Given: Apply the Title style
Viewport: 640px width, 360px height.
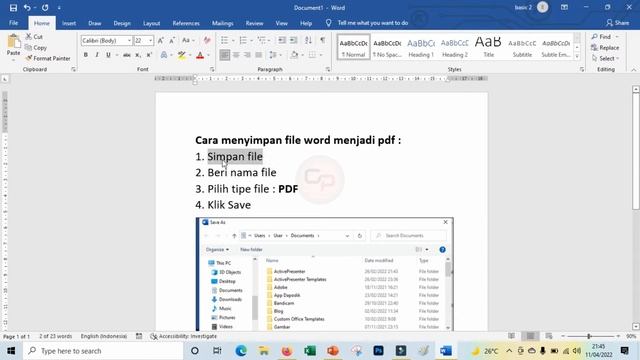Looking at the screenshot, I should (488, 47).
